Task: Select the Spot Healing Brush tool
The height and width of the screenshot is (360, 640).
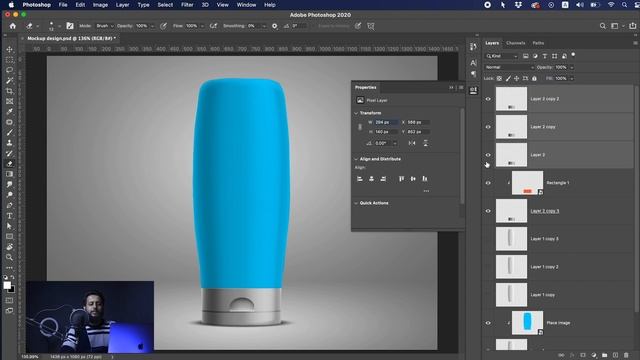Action: click(9, 122)
